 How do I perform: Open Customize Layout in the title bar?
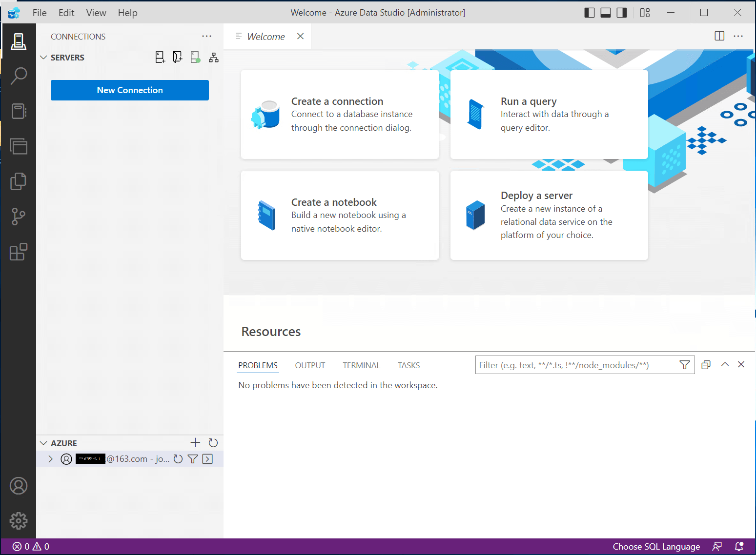coord(645,13)
